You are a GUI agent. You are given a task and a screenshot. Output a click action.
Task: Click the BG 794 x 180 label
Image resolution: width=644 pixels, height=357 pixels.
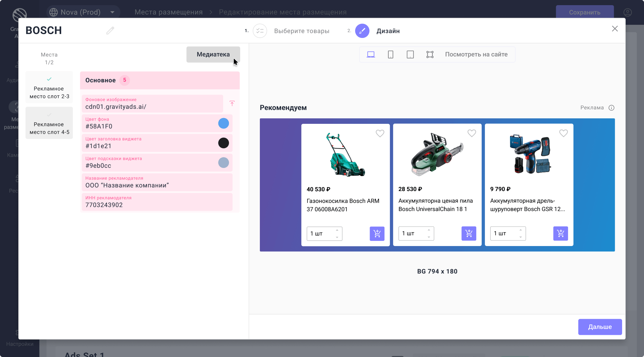[437, 271]
